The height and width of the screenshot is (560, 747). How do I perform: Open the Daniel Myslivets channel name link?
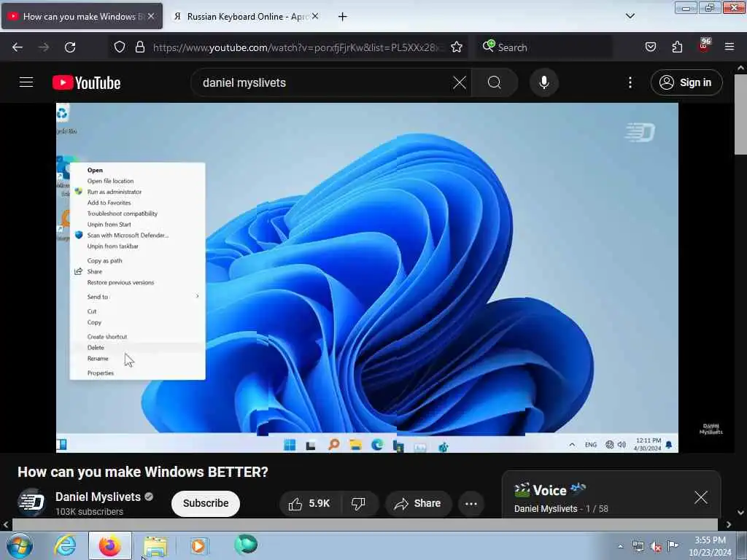(98, 497)
